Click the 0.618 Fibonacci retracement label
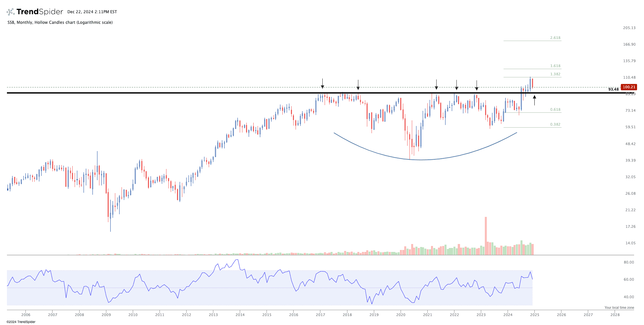644x325 pixels. pos(555,110)
